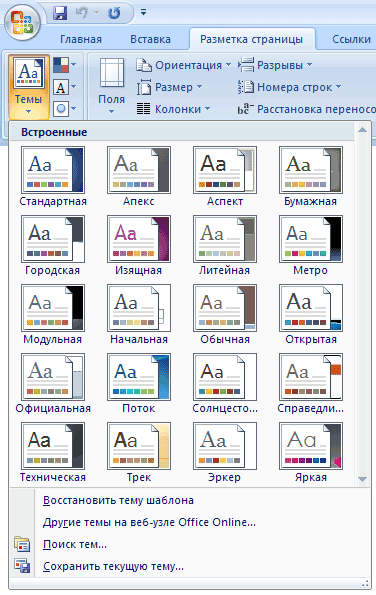Screen dimensions: 376x595
Task: Apply the Солнцесто... theme
Action: (x=225, y=384)
